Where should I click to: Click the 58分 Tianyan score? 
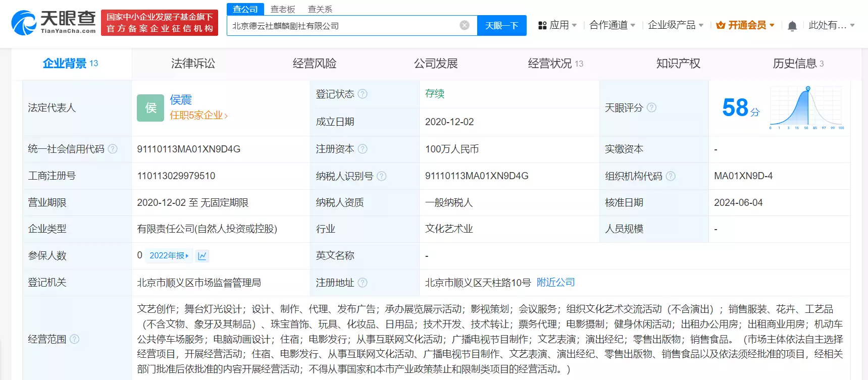click(x=741, y=107)
